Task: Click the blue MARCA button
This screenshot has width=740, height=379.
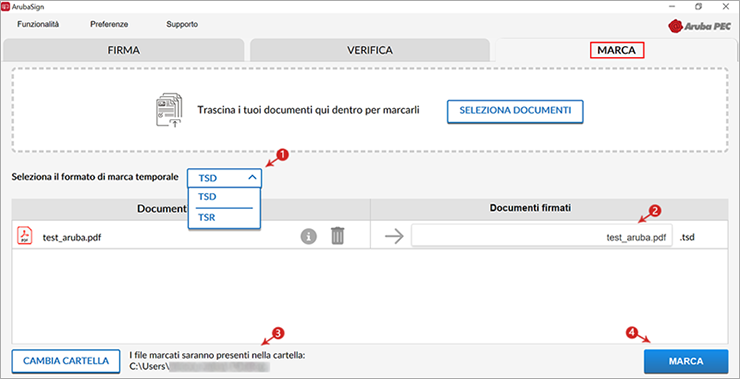Action: pyautogui.click(x=686, y=362)
